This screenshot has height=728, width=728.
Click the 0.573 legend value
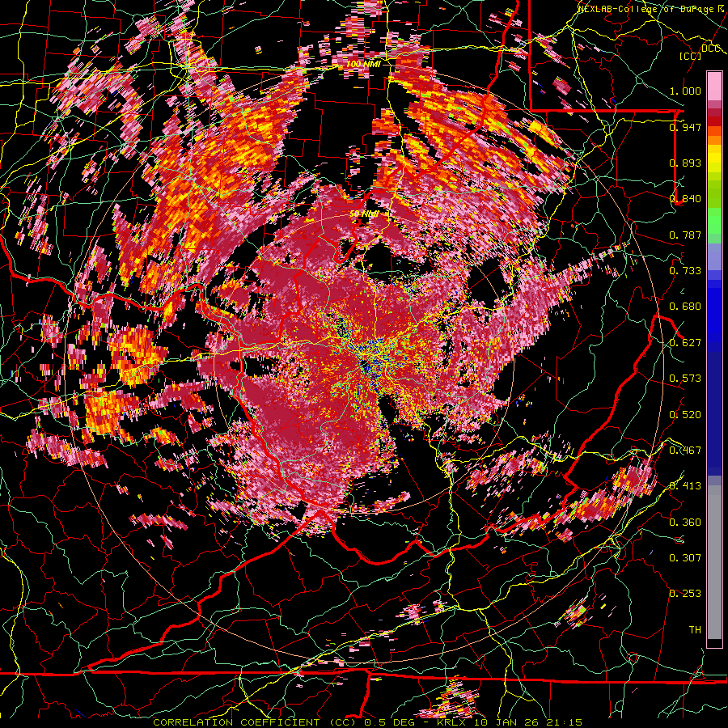tap(685, 379)
